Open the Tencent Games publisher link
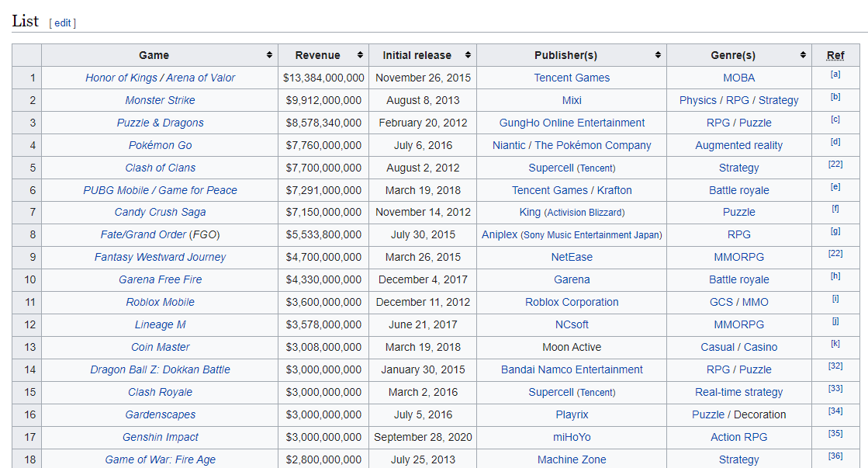868x468 pixels. [572, 78]
